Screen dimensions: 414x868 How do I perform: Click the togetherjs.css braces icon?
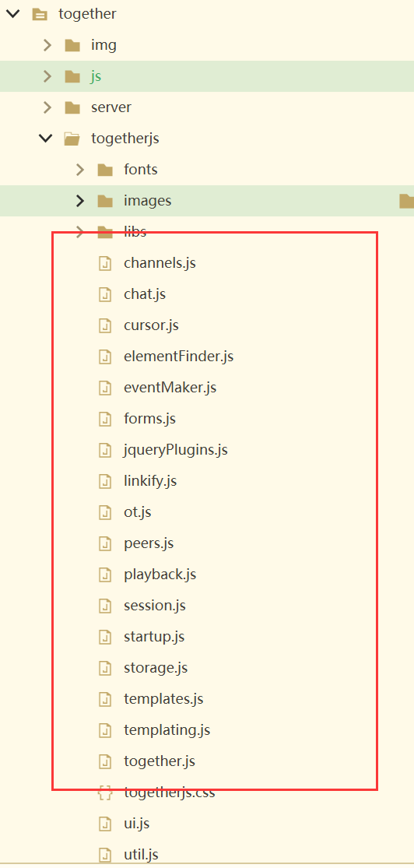point(104,792)
